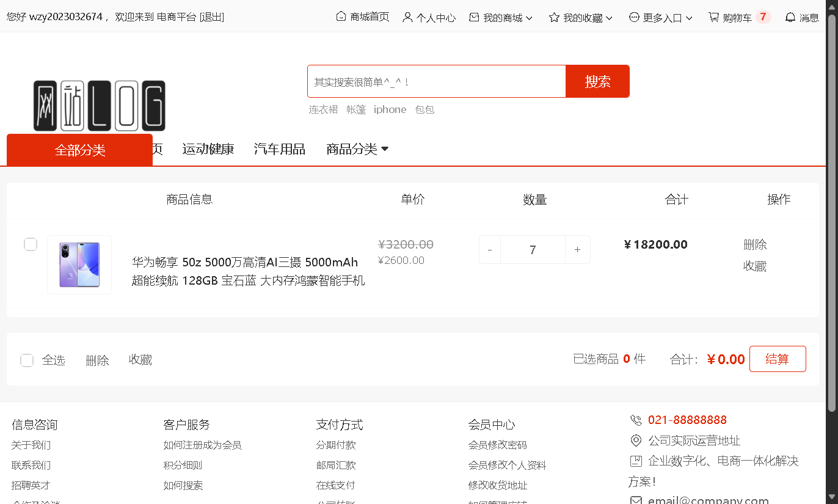Image resolution: width=838 pixels, height=504 pixels.
Task: Click the ¥18200.00 total amount
Action: point(655,245)
